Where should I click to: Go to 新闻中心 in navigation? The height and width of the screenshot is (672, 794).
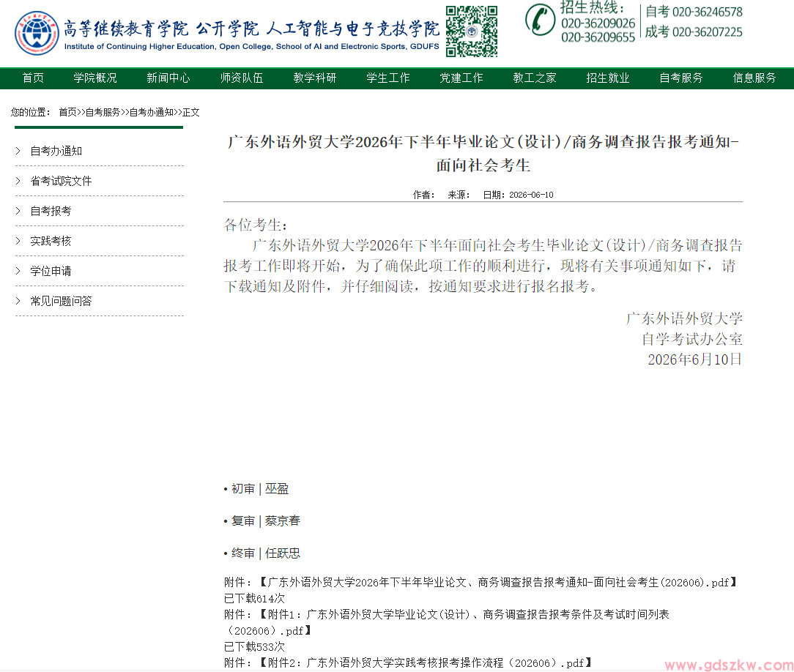(168, 78)
